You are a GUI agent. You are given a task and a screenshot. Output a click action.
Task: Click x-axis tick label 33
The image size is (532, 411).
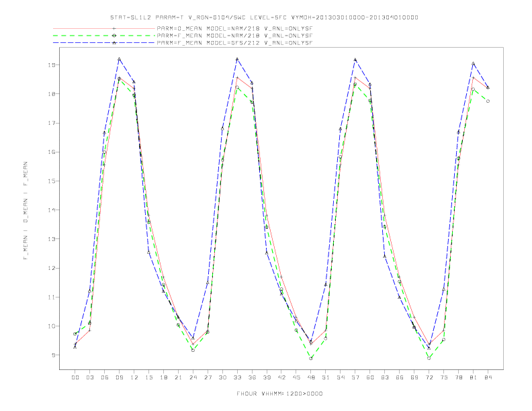[237, 377]
